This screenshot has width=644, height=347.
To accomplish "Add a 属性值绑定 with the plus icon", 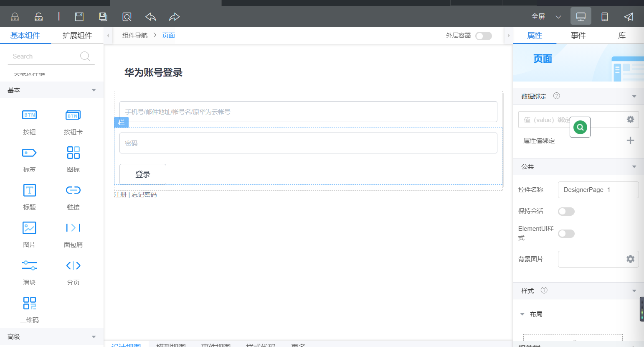I will [630, 140].
